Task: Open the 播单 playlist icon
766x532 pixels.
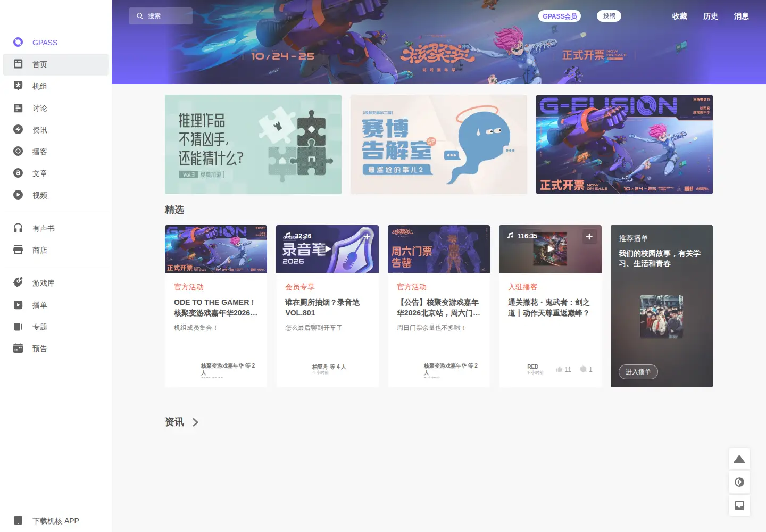Action: pos(18,305)
